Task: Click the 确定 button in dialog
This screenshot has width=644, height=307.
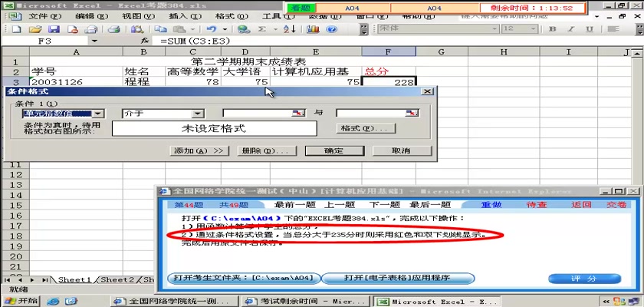Action: pos(334,151)
